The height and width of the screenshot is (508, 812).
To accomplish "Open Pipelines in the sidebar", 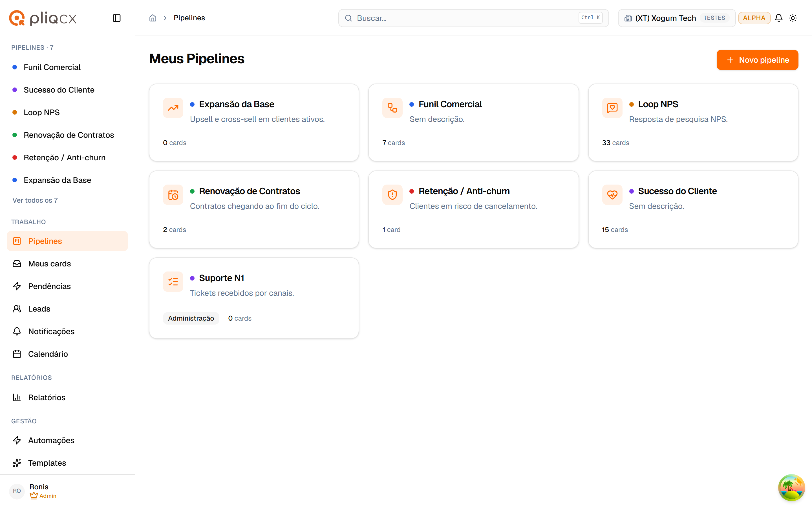I will (67, 241).
